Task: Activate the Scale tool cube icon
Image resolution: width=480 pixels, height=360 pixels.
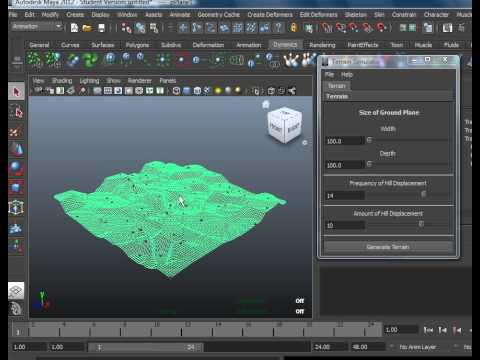Action: pyautogui.click(x=16, y=188)
